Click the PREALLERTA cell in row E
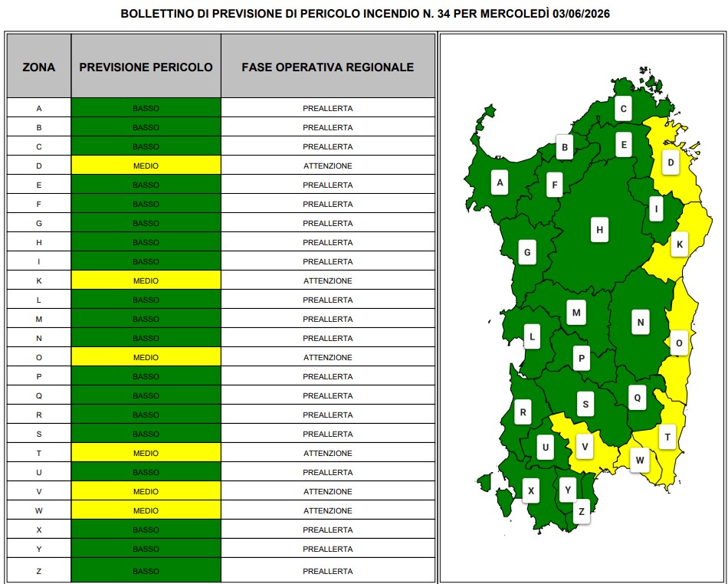This screenshot has width=728, height=584. click(328, 185)
